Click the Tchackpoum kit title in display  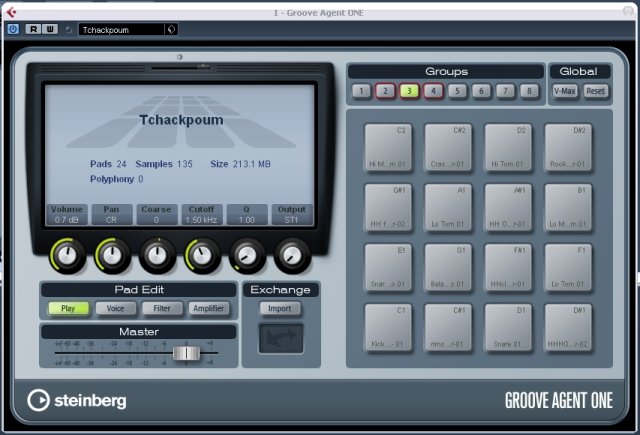click(x=181, y=120)
